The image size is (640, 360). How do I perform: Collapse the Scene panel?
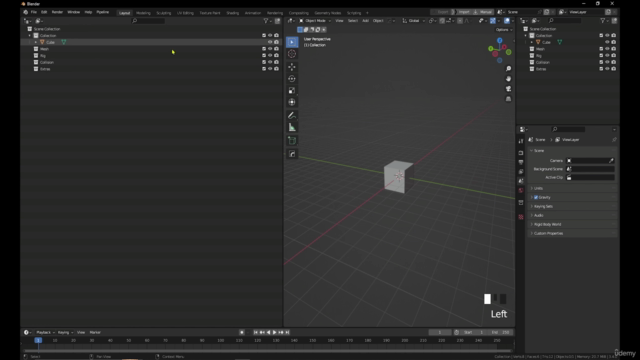coord(572,151)
